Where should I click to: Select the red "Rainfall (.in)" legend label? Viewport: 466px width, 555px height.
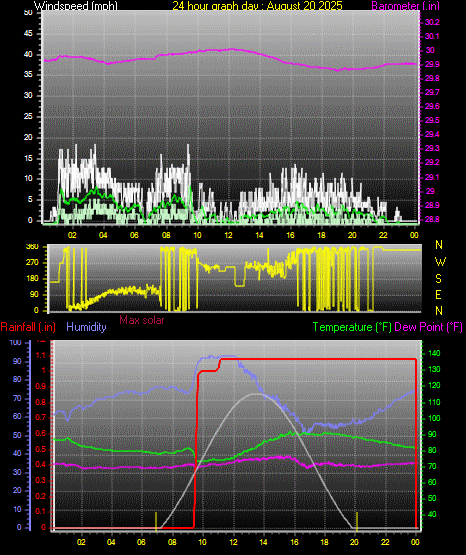[x=28, y=327]
